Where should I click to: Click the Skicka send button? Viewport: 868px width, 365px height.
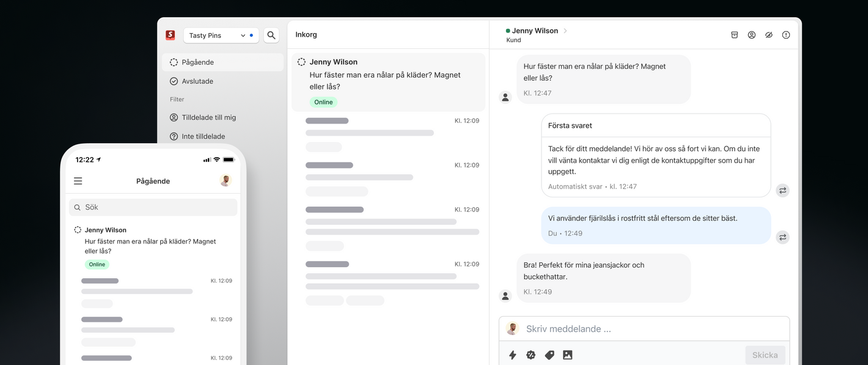point(765,355)
